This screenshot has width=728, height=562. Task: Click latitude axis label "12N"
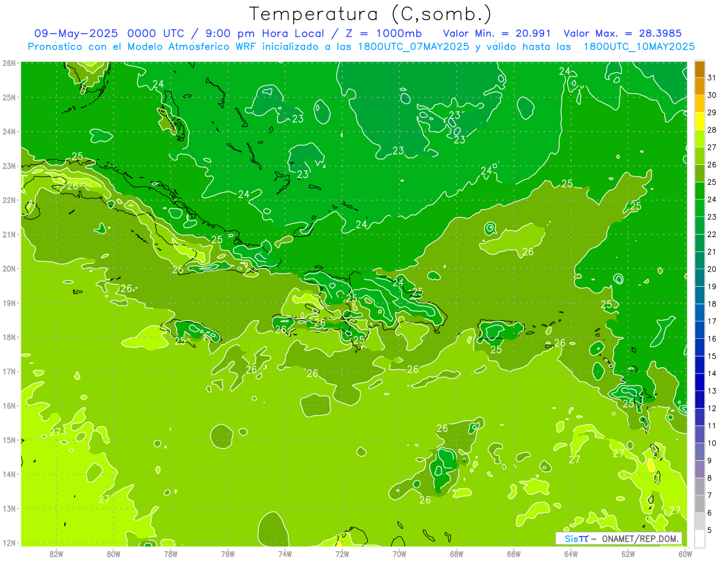tap(10, 543)
